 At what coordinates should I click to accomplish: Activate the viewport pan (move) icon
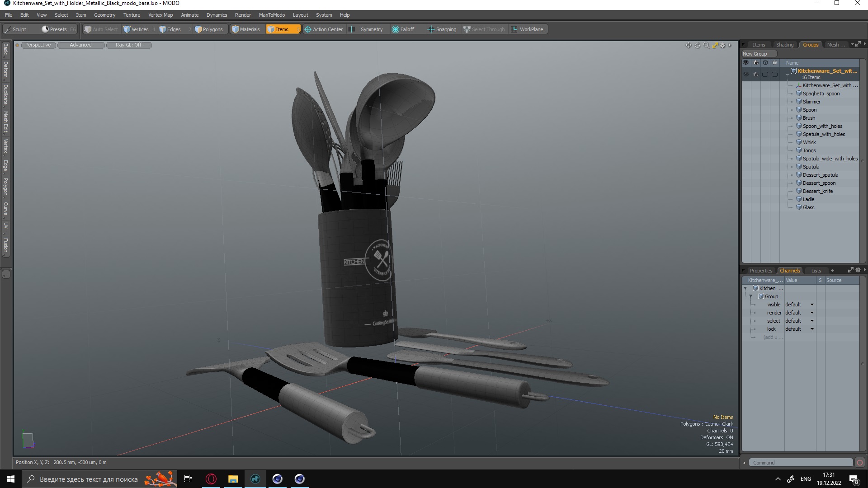pyautogui.click(x=688, y=45)
